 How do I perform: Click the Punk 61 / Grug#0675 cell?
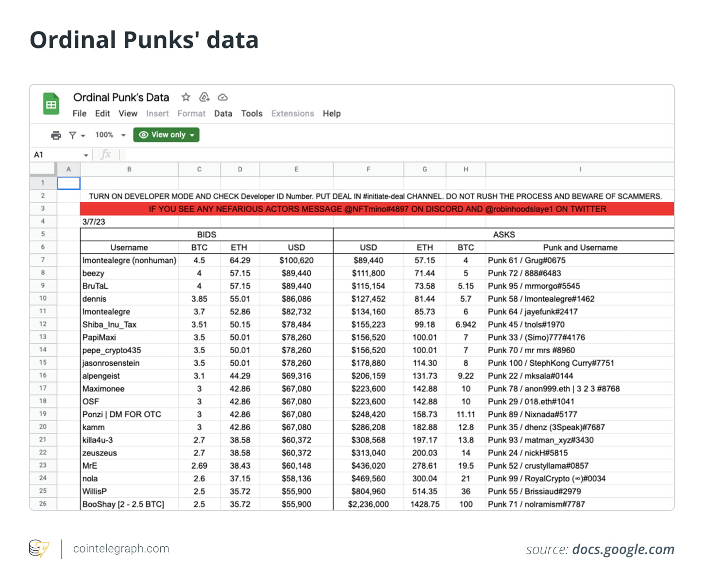(x=580, y=260)
